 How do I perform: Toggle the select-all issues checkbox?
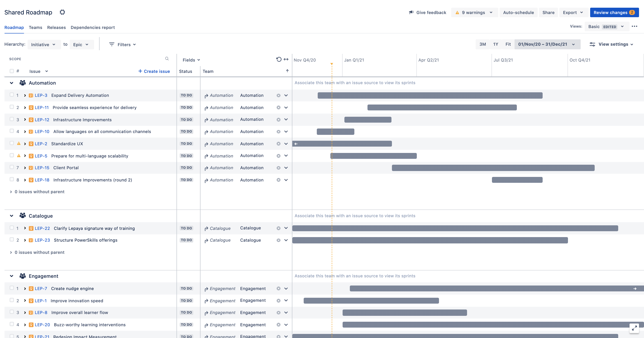point(12,71)
